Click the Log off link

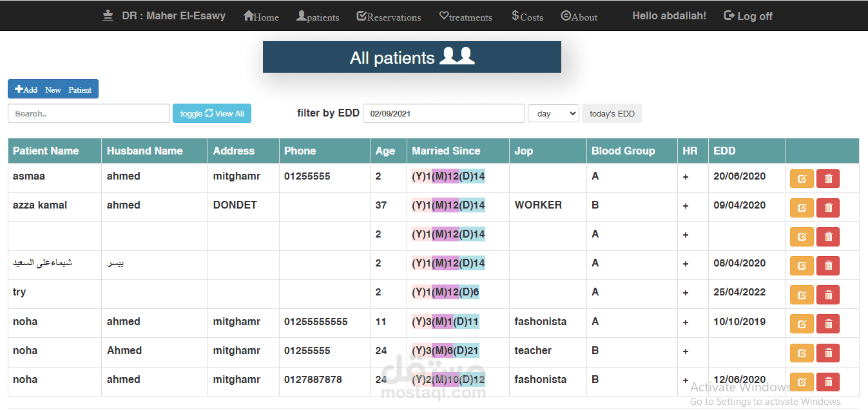[747, 16]
